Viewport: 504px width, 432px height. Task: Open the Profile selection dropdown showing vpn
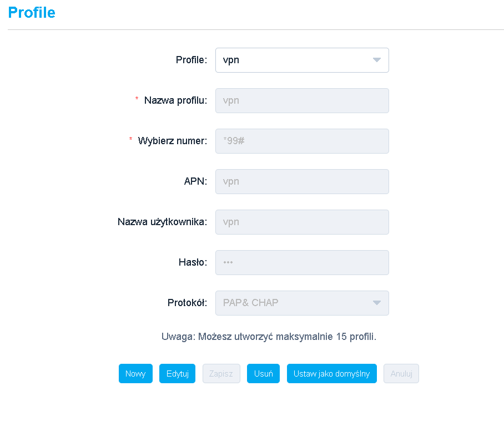click(x=294, y=60)
